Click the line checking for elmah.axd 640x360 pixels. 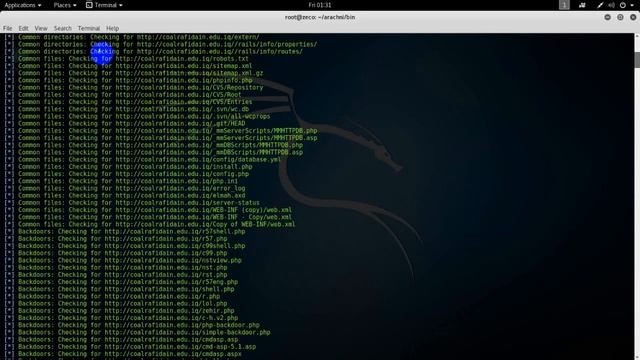pos(124,196)
